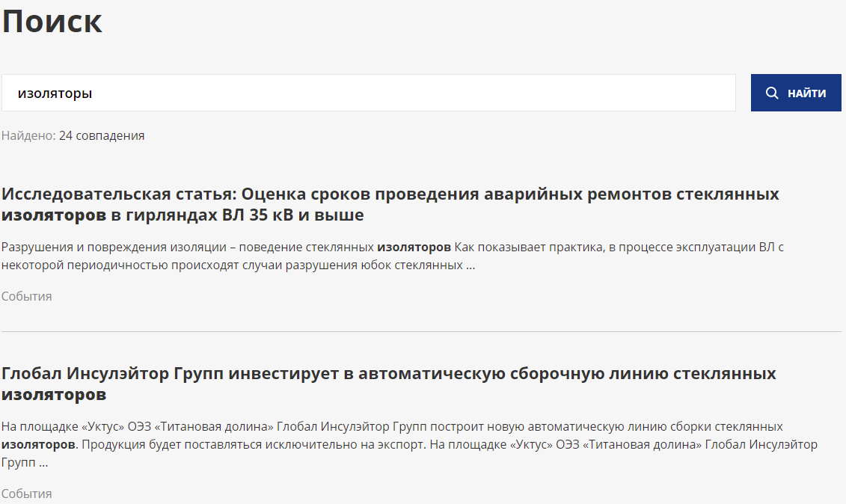The height and width of the screenshot is (504, 846).
Task: Click the results count Найдено: 24 совпадения
Action: click(x=73, y=135)
